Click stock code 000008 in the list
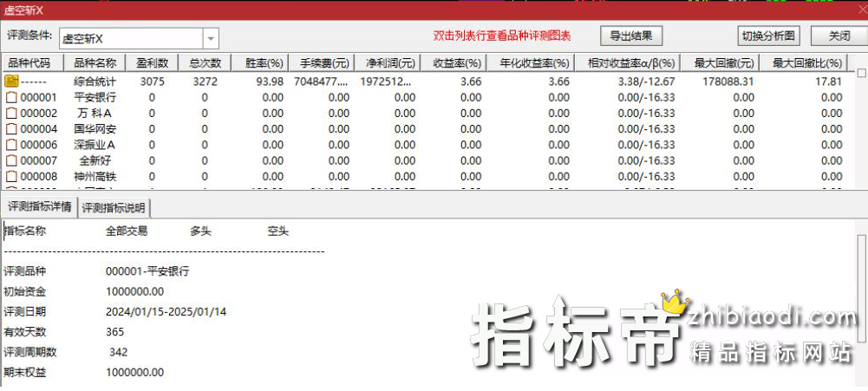Screen dimensions: 868x391 (x=39, y=177)
